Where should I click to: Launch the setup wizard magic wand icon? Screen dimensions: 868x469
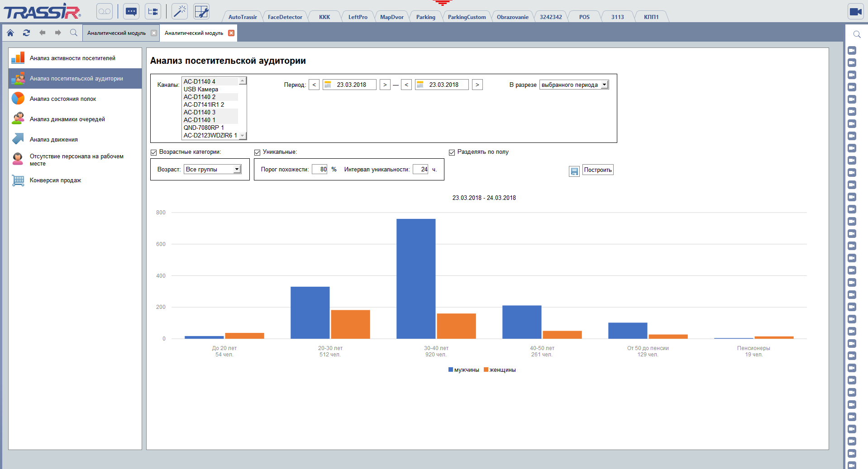(x=179, y=11)
